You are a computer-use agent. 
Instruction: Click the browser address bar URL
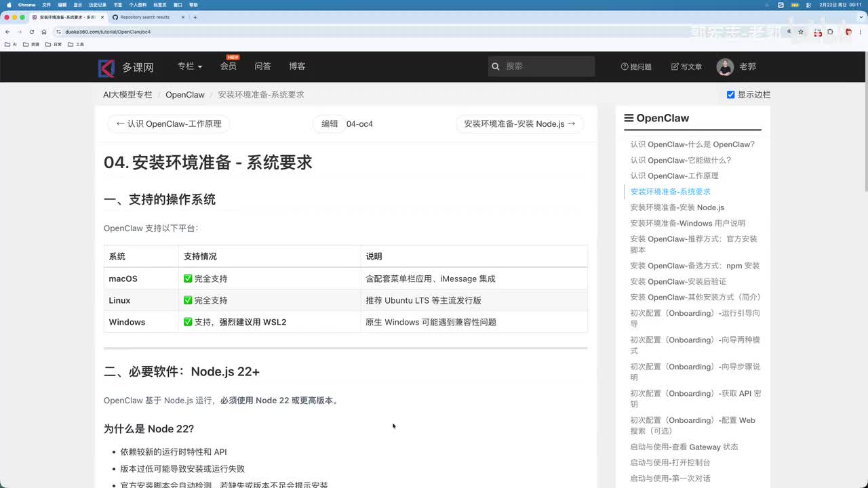pos(108,32)
